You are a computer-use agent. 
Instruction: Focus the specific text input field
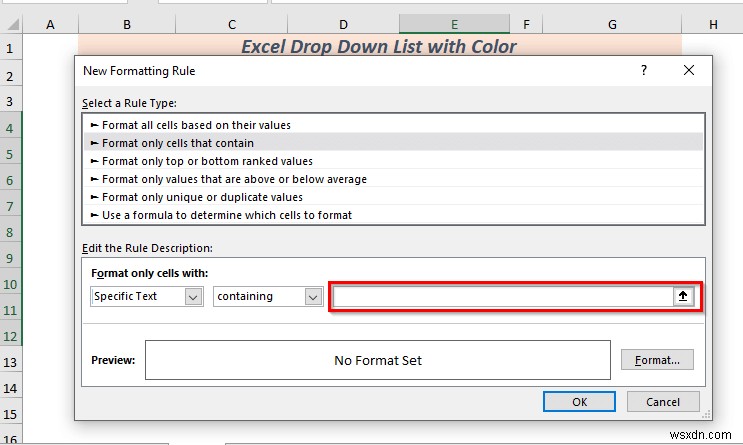502,297
